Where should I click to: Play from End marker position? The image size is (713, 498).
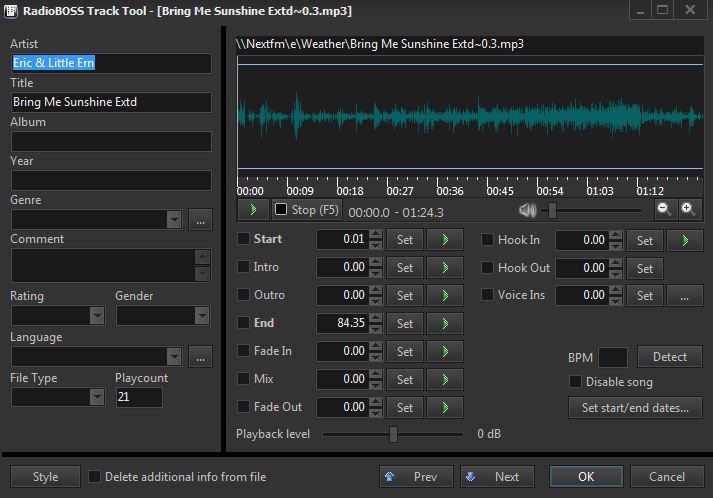tap(445, 323)
